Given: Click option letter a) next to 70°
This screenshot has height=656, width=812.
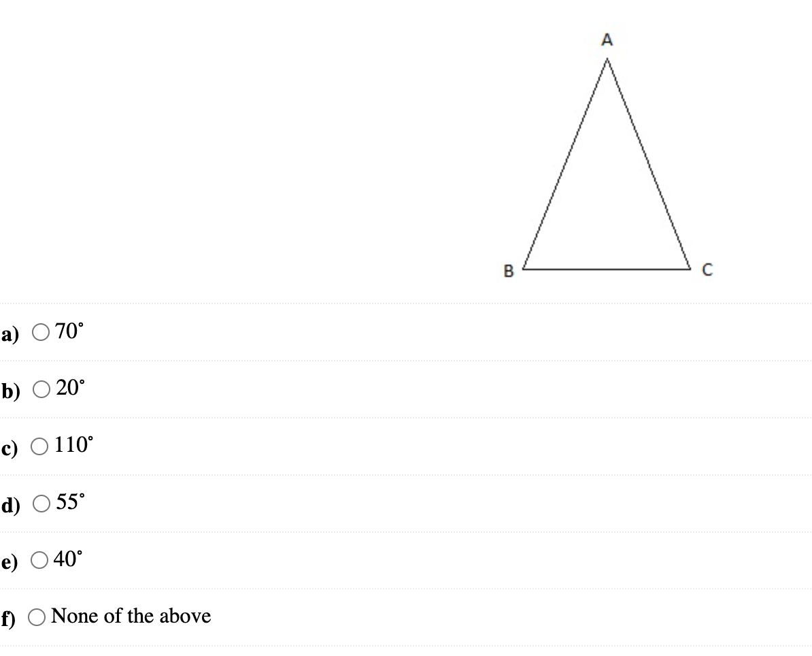Looking at the screenshot, I should (11, 333).
